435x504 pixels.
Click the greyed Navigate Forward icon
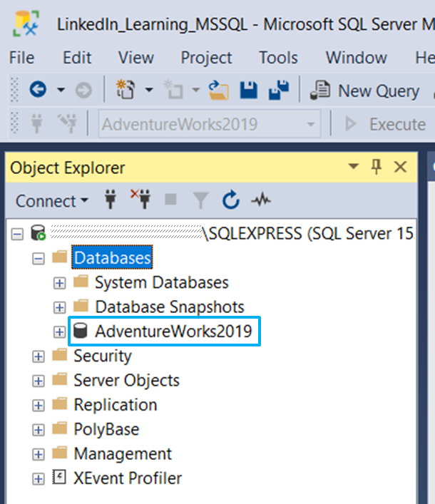[x=83, y=90]
